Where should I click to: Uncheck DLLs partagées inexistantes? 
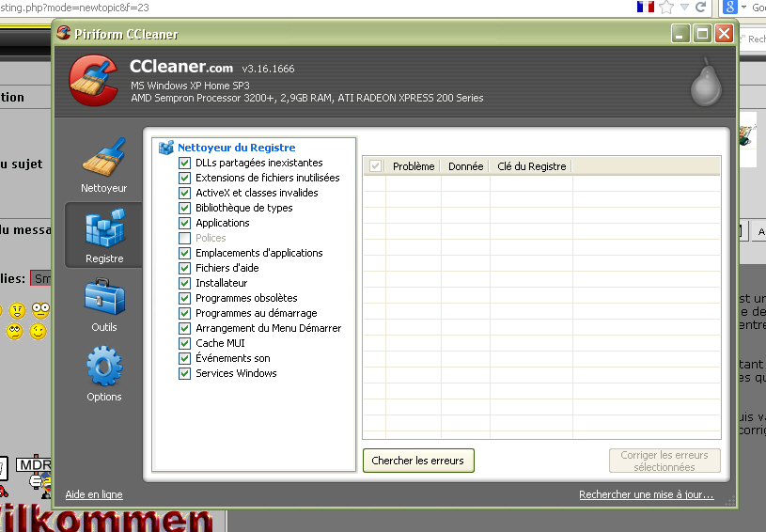point(184,163)
